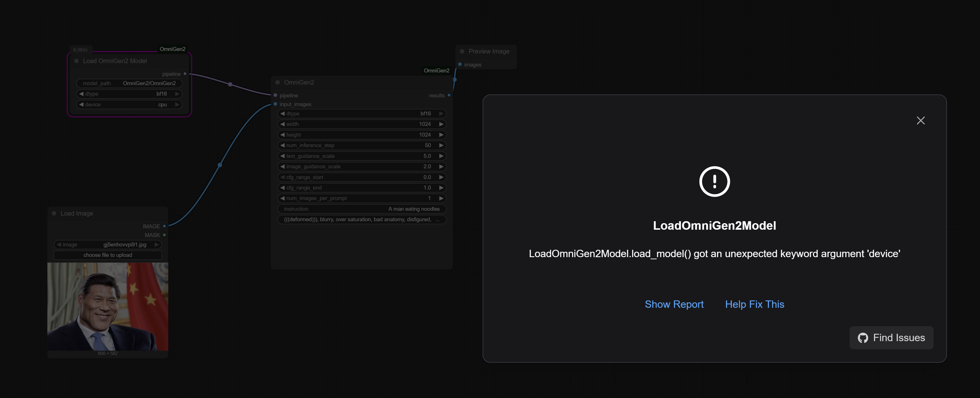Click the input_images socket on OmniGen2 node

[x=276, y=104]
